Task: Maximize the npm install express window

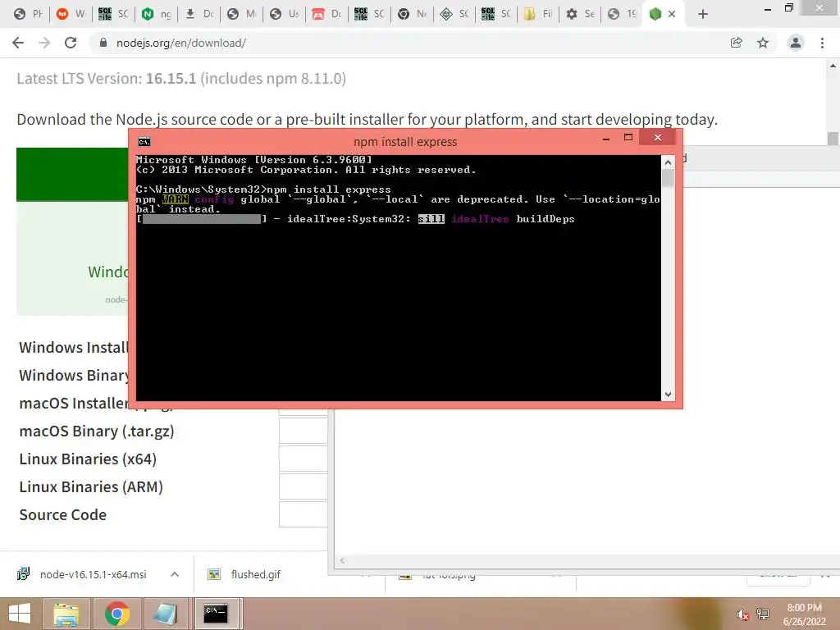Action: coord(628,138)
